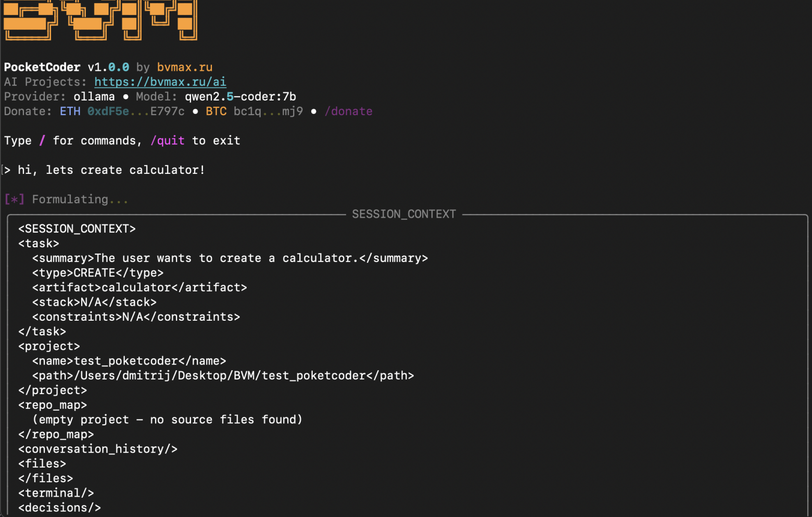Open the https://bvmax.ru/ai link
Viewport: 812px width, 517px height.
[160, 82]
